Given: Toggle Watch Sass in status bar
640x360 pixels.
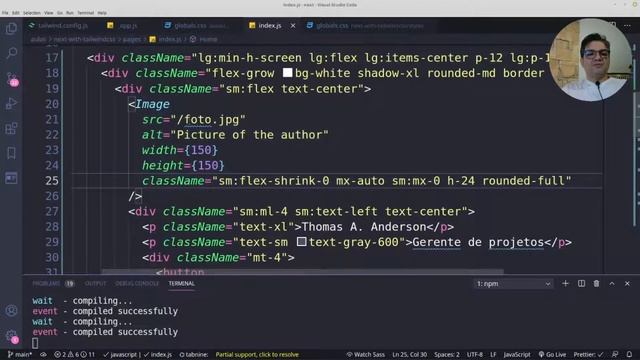Looking at the screenshot, I should click(x=365, y=355).
